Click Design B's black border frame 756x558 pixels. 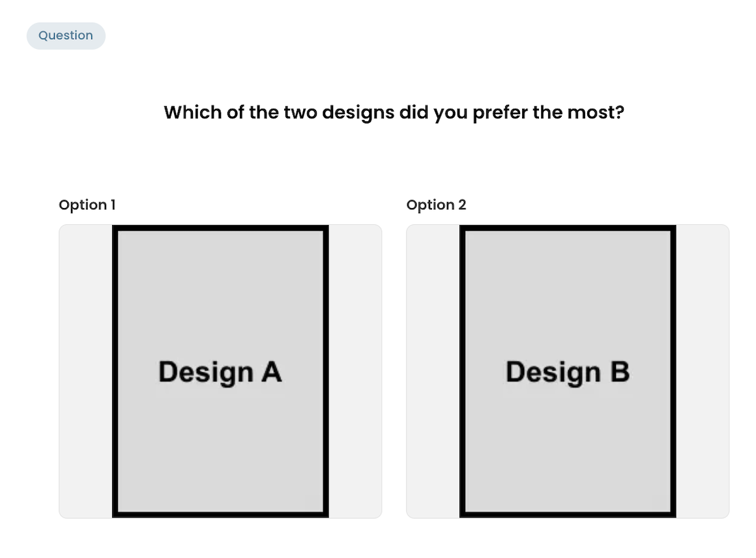pyautogui.click(x=462, y=372)
